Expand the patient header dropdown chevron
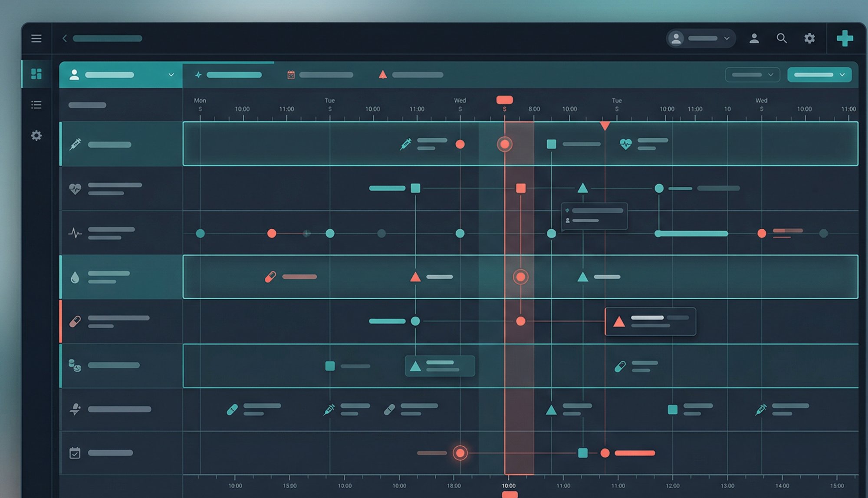The image size is (868, 498). tap(171, 74)
